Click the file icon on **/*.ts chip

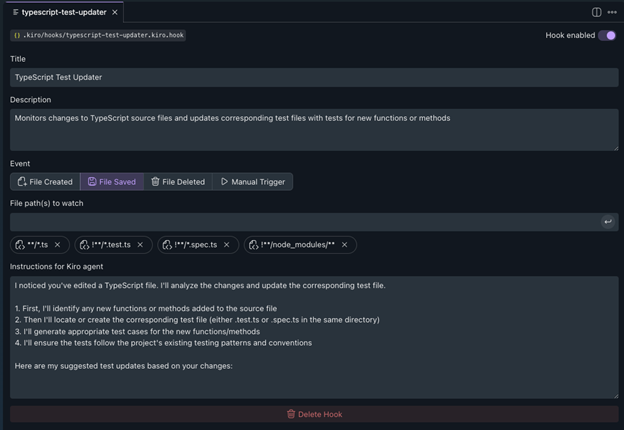[20, 245]
